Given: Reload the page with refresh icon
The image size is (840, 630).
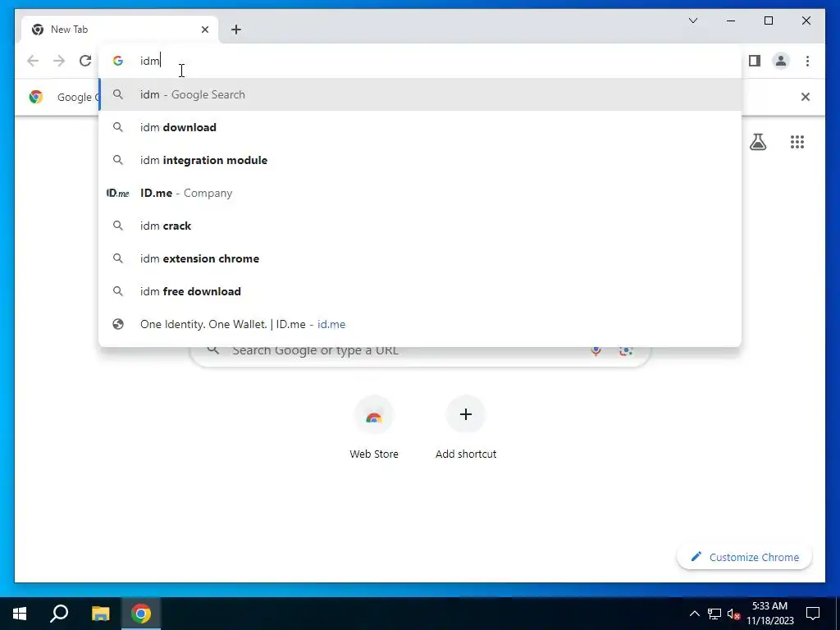Looking at the screenshot, I should coord(85,61).
